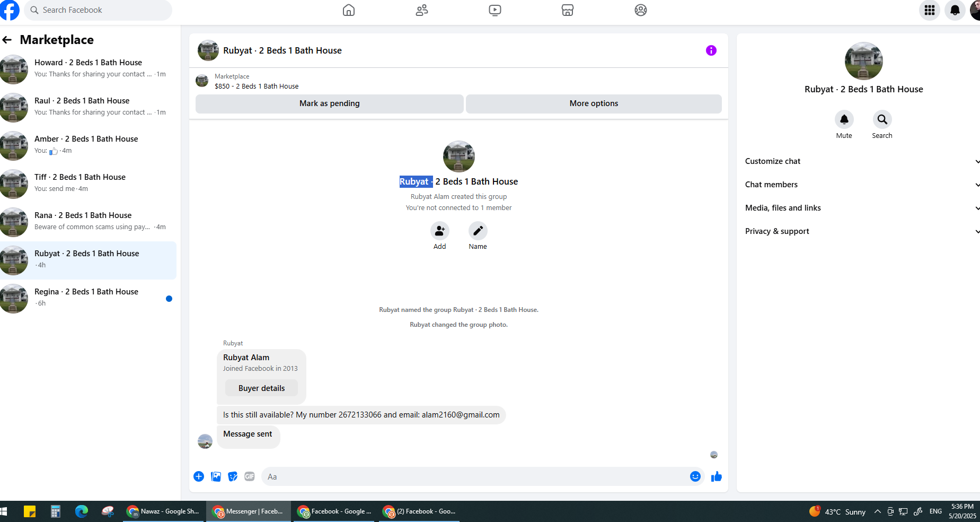Click Mark as pending button
Image resolution: width=980 pixels, height=522 pixels.
pos(330,103)
